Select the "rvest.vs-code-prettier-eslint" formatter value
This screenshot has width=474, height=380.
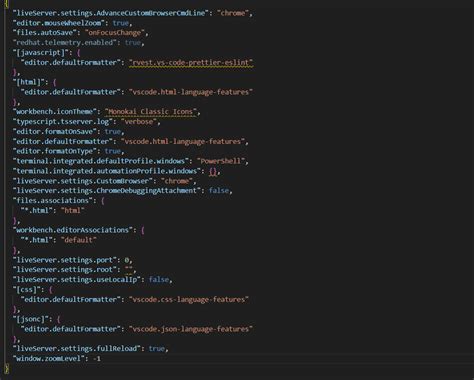tap(191, 62)
